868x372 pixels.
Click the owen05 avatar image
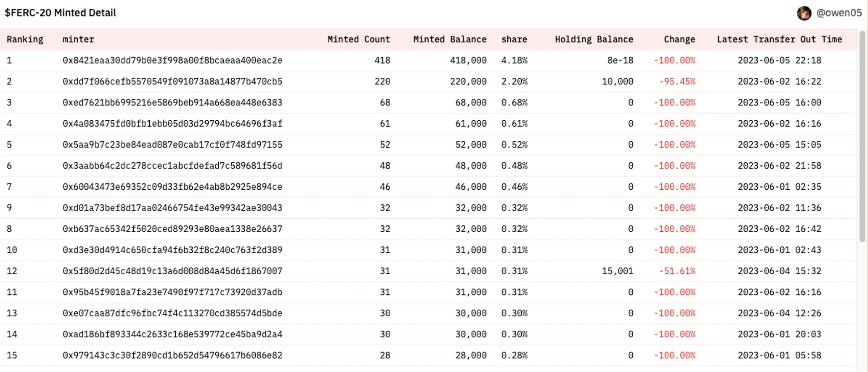click(804, 13)
